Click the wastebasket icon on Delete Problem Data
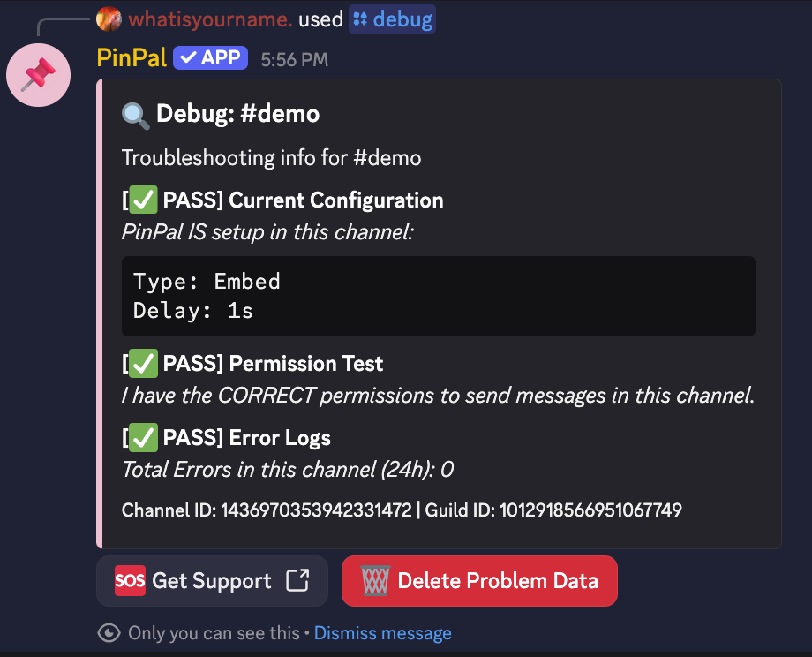Image resolution: width=812 pixels, height=657 pixels. coord(374,581)
